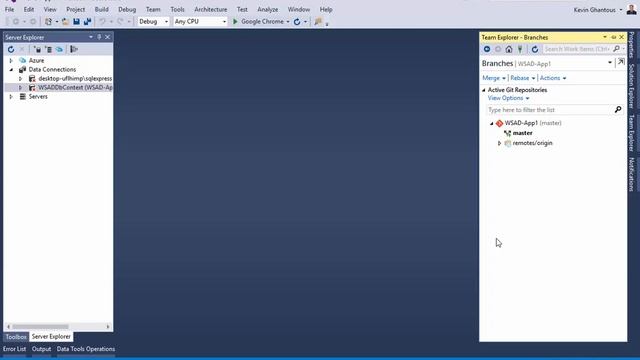
Task: Click the Save icon in main toolbar
Action: point(76,22)
